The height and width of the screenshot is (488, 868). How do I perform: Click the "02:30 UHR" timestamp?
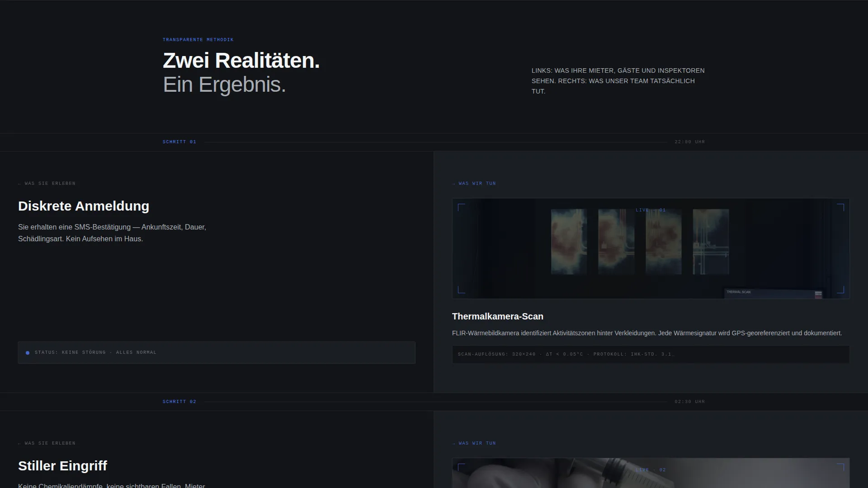pyautogui.click(x=689, y=402)
